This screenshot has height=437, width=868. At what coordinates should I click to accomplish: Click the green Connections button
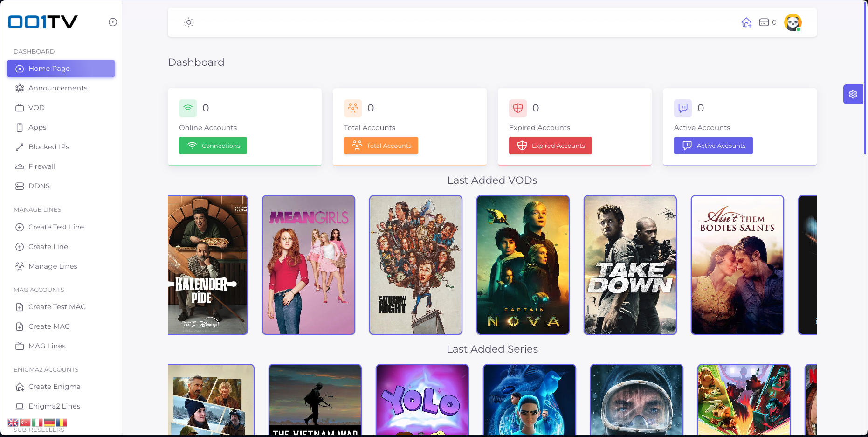[213, 146]
